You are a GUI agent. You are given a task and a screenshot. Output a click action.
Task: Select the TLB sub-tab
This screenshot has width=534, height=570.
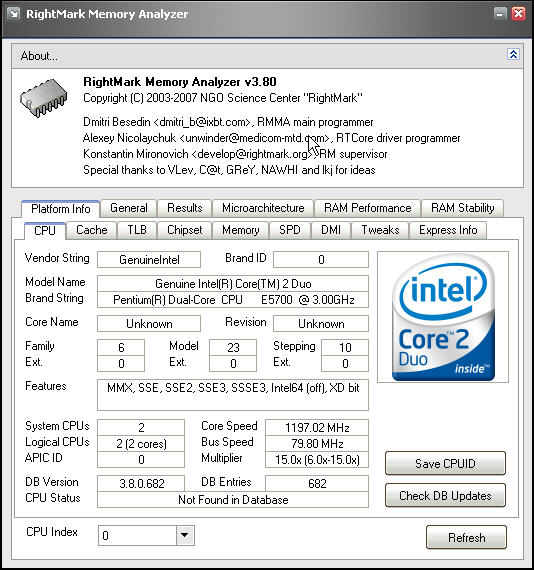pos(137,230)
